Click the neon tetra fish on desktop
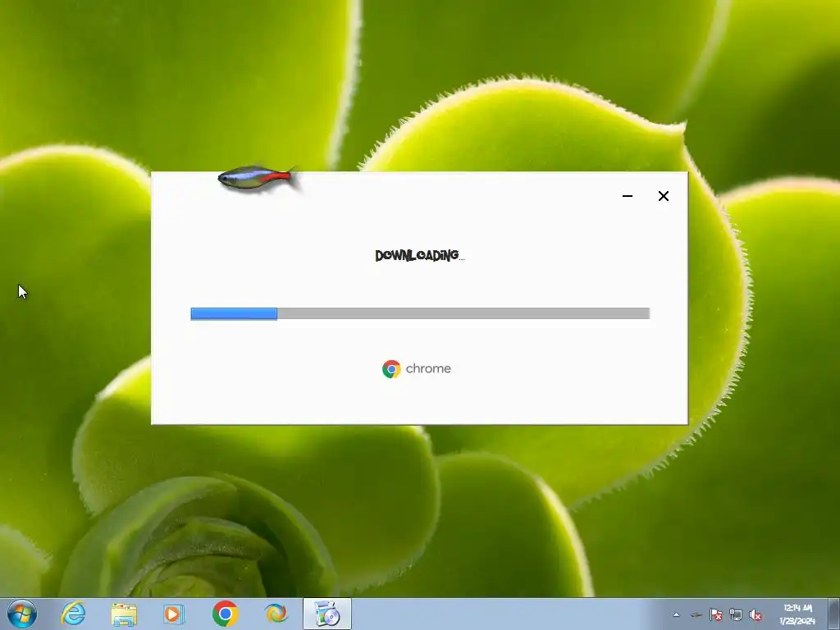 pyautogui.click(x=258, y=178)
